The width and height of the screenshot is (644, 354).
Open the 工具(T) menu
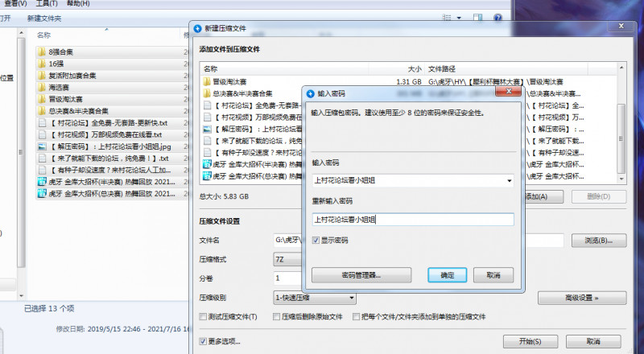pyautogui.click(x=47, y=3)
